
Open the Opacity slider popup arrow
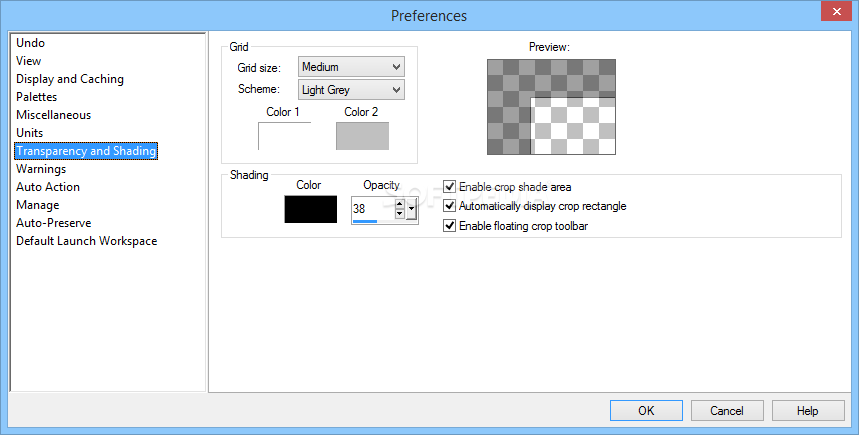[411, 209]
